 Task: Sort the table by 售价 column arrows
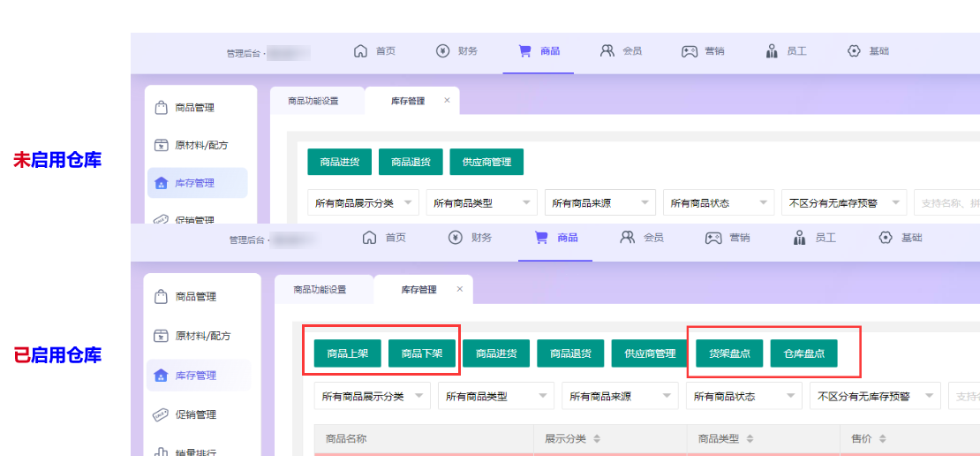tap(883, 439)
